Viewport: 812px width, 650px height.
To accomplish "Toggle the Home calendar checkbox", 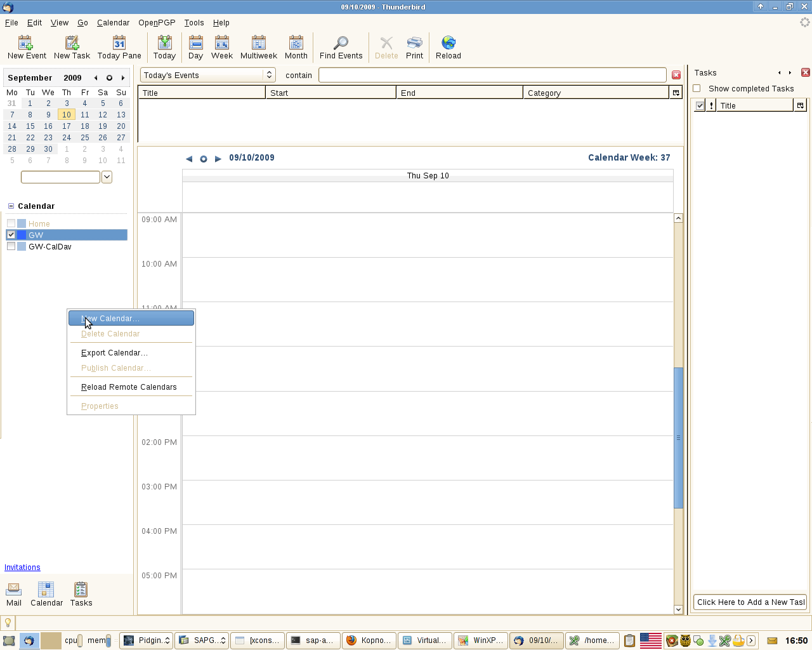I will (x=11, y=223).
